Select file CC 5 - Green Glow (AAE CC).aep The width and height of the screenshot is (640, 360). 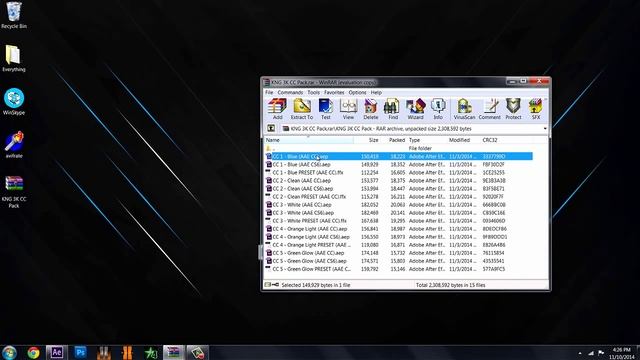tap(398, 253)
